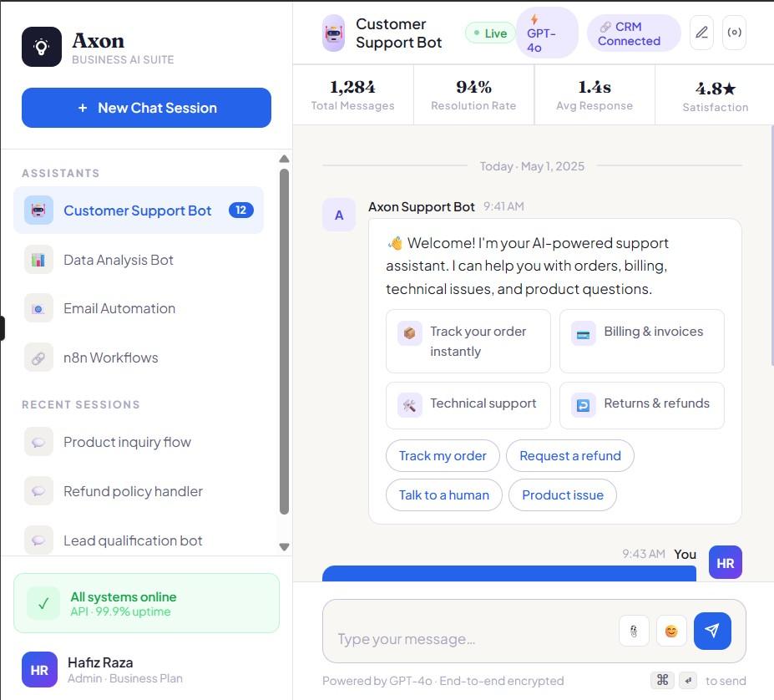The height and width of the screenshot is (700, 774).
Task: Click the CRM Connected chip
Action: point(634,33)
